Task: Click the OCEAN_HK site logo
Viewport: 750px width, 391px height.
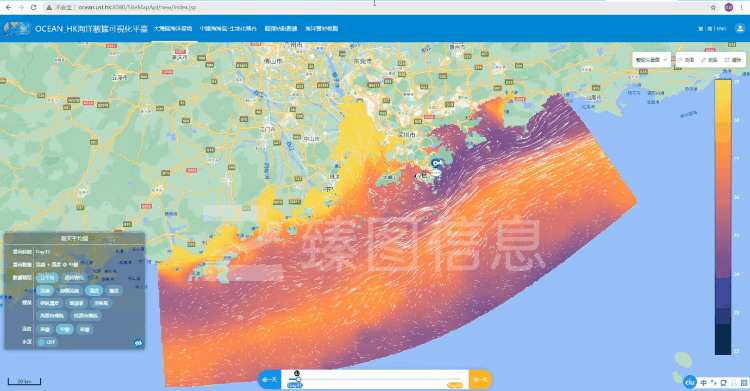Action: [18, 28]
